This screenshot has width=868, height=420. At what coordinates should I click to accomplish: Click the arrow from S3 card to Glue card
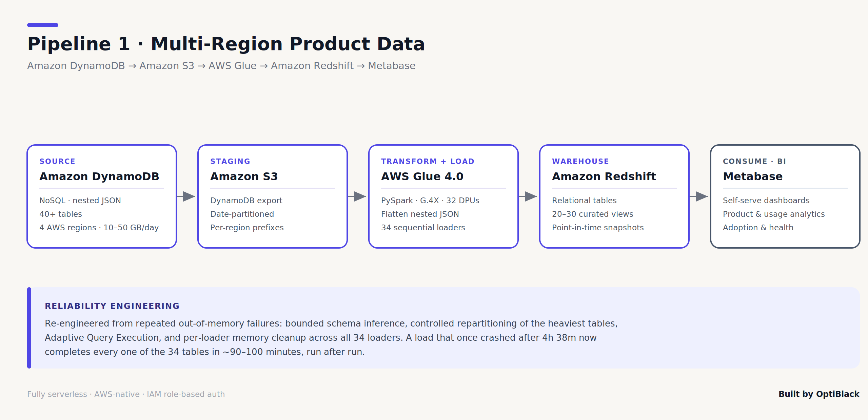click(357, 196)
